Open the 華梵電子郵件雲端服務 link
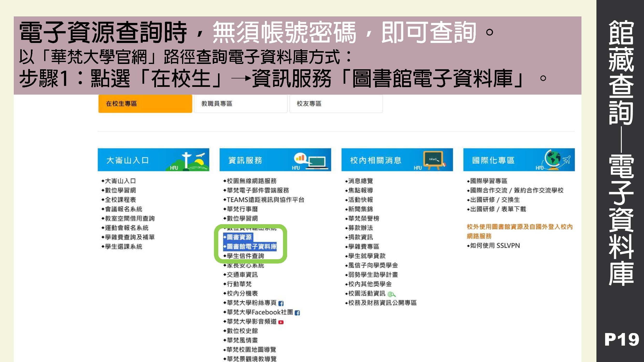Viewport: 644px width, 362px height. click(258, 190)
